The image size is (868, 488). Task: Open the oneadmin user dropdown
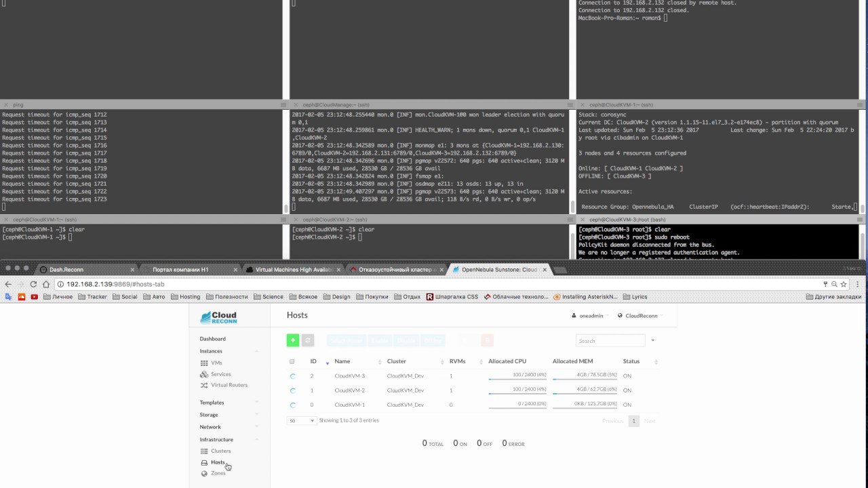591,315
